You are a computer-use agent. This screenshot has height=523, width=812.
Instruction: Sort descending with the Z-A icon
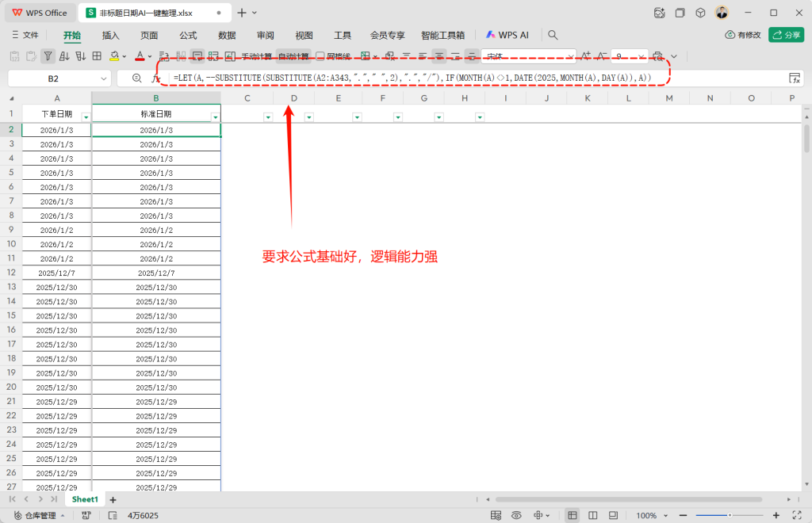[x=80, y=56]
